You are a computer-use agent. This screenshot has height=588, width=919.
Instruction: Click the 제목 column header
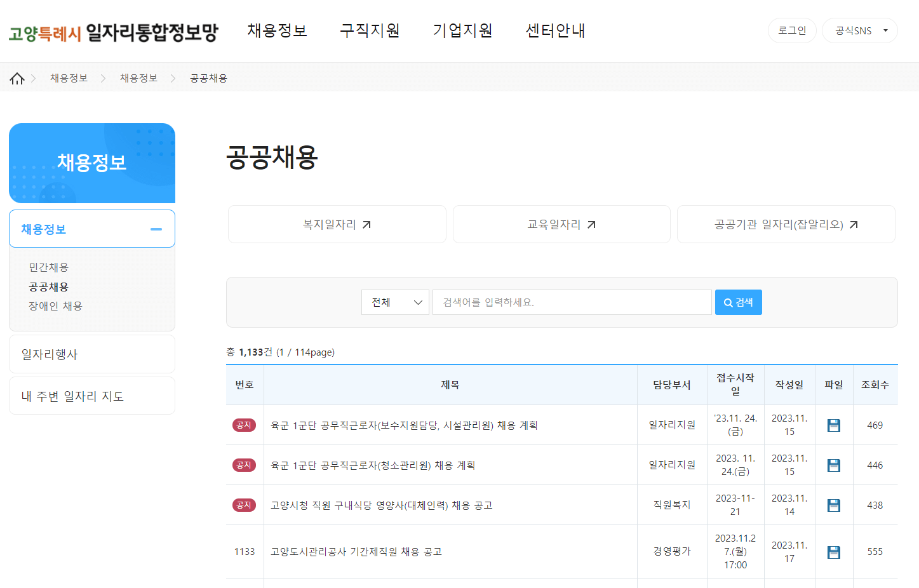click(450, 385)
